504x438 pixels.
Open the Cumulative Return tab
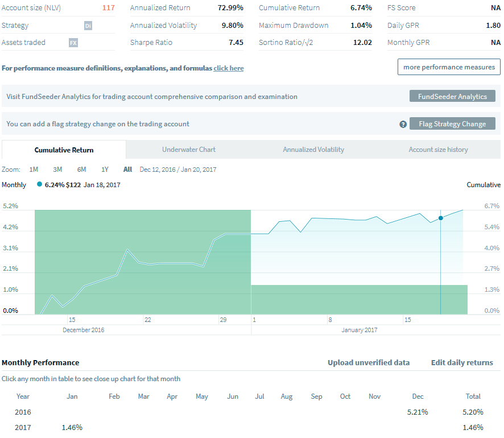click(x=64, y=150)
